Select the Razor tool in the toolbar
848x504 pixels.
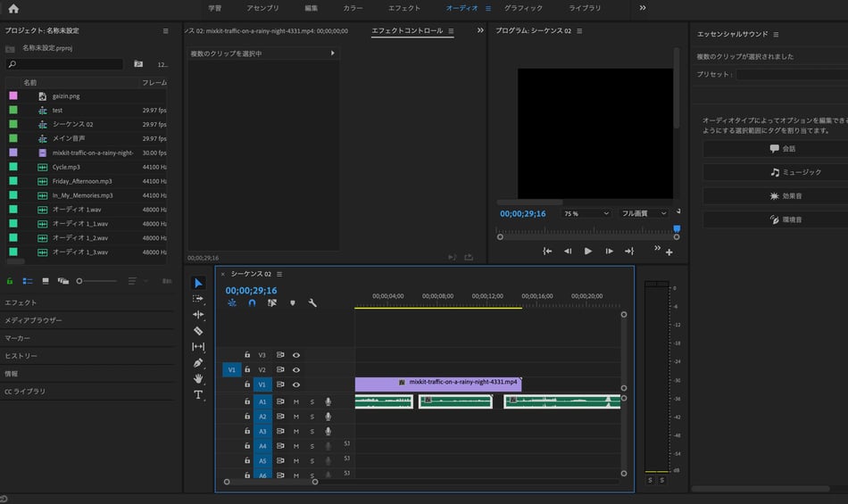(198, 331)
